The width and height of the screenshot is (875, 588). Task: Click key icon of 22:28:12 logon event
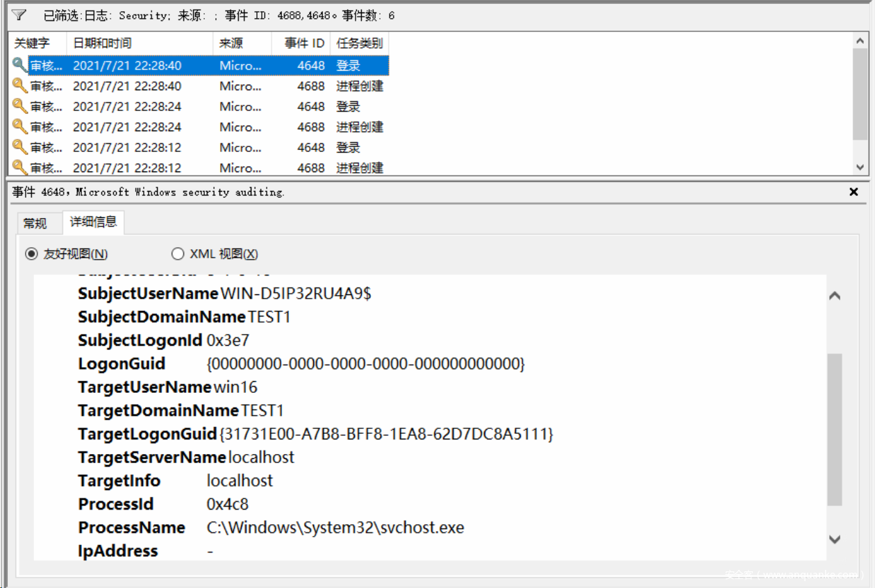(19, 147)
